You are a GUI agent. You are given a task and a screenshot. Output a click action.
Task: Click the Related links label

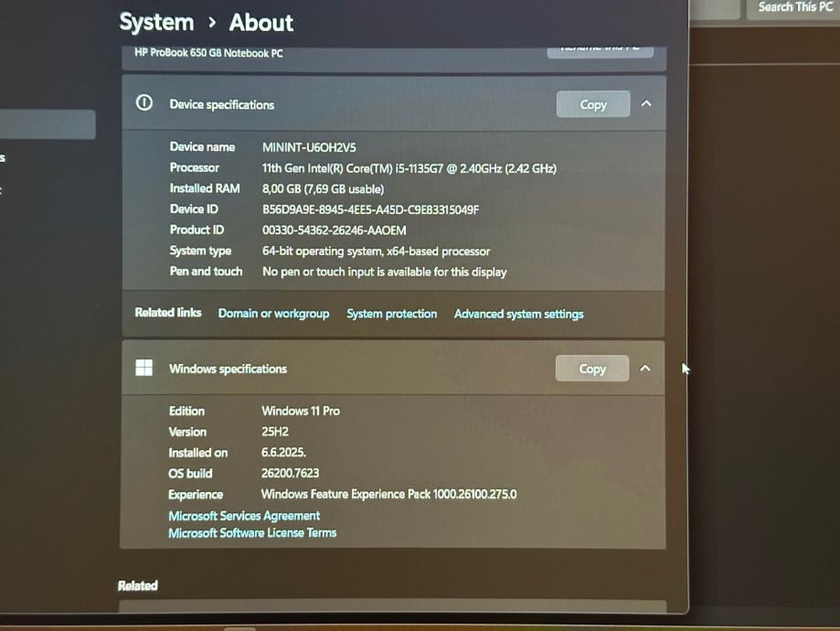pyautogui.click(x=168, y=313)
